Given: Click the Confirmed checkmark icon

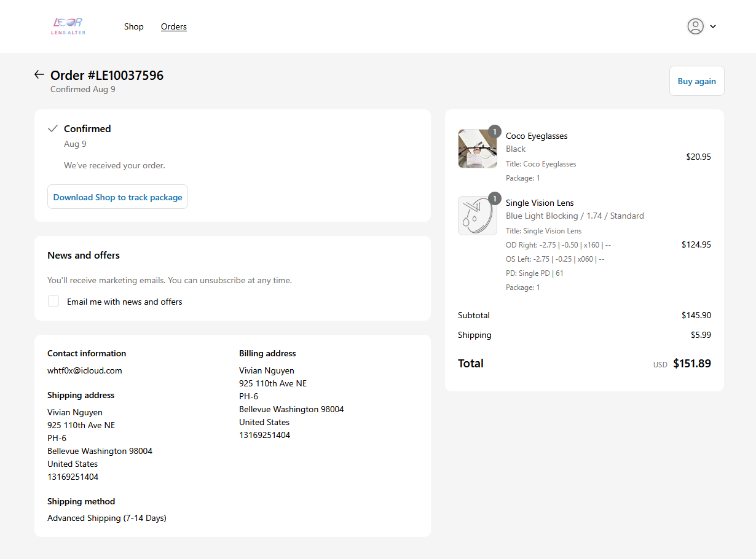Looking at the screenshot, I should (x=53, y=129).
